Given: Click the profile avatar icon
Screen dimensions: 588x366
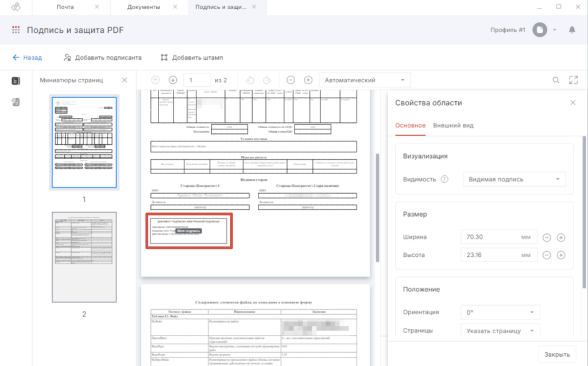Looking at the screenshot, I should [540, 30].
